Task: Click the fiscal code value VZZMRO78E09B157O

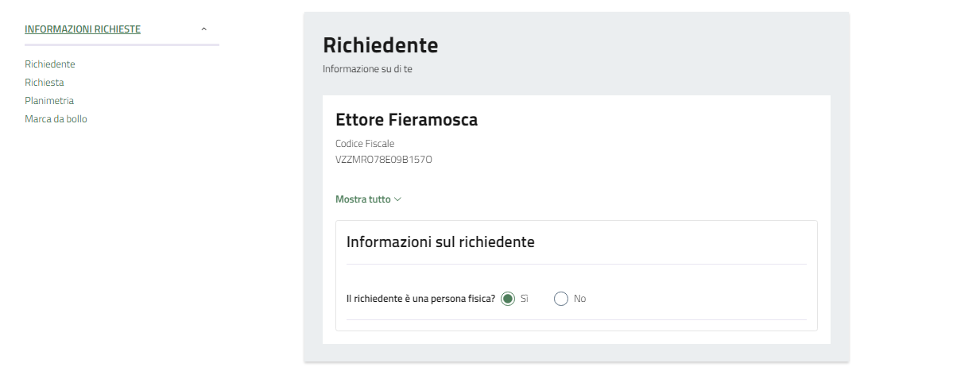Action: pos(383,160)
